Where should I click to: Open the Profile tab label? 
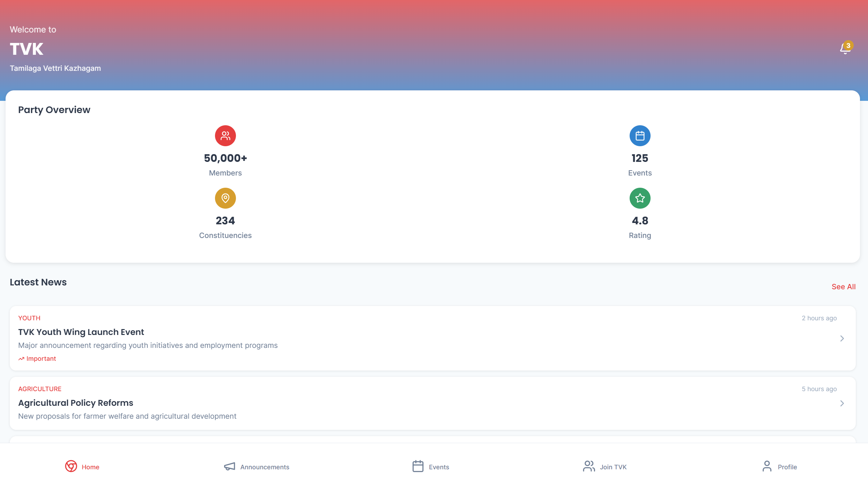(x=787, y=467)
